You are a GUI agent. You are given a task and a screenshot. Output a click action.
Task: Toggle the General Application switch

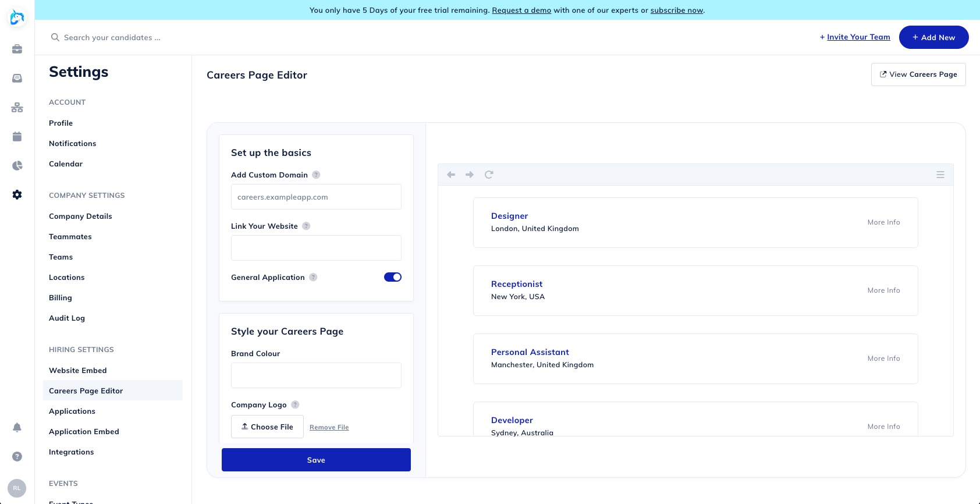[x=392, y=277]
